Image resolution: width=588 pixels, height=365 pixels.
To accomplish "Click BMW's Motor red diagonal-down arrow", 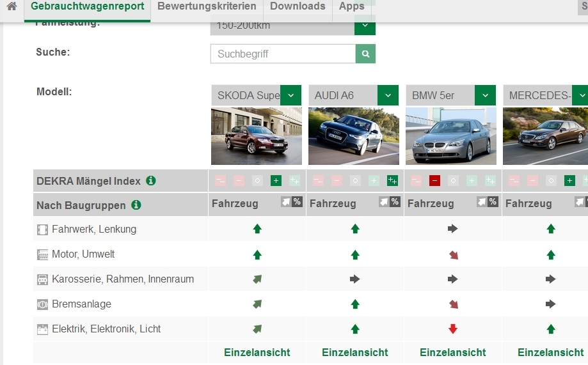I will coord(454,255).
